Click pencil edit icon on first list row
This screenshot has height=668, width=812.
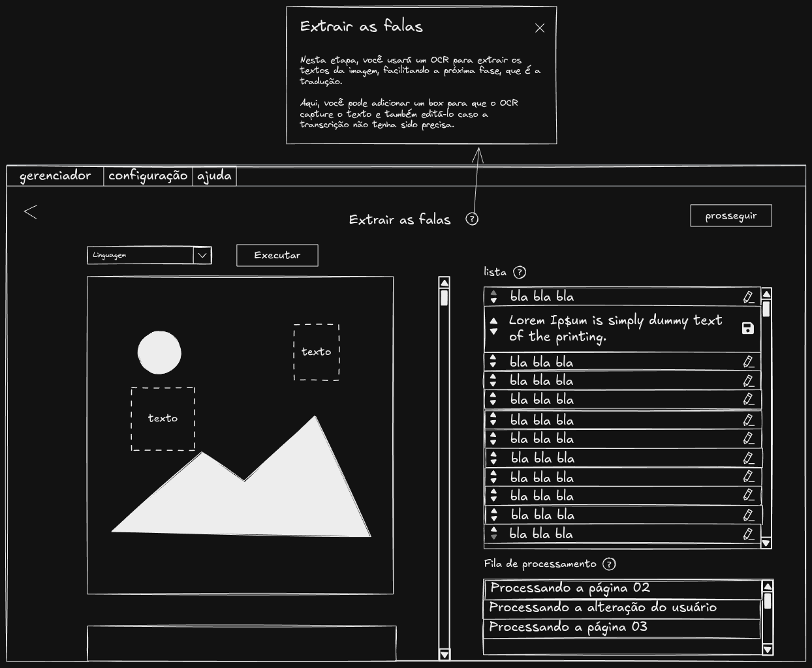749,297
